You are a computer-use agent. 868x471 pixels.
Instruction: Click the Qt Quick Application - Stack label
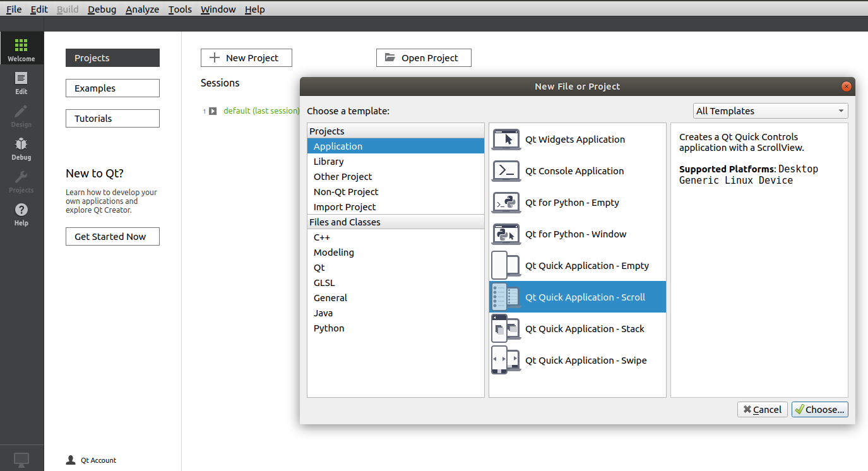(x=585, y=329)
